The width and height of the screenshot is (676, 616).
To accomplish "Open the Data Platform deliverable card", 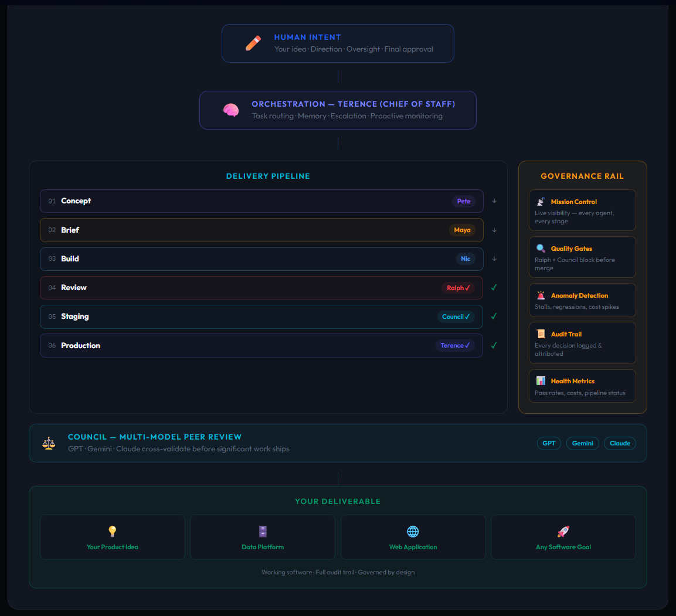I will pos(263,537).
